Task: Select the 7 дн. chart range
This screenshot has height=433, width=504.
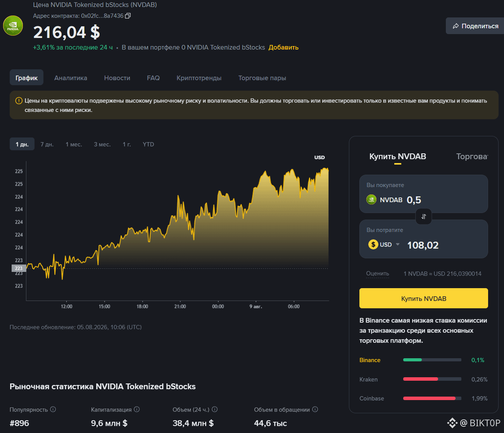Action: 47,144
